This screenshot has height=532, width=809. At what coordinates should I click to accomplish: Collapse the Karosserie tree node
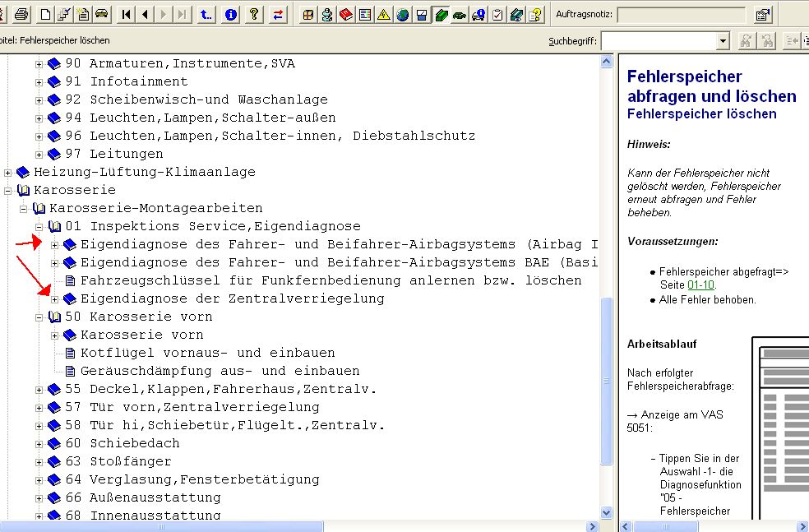(8, 190)
